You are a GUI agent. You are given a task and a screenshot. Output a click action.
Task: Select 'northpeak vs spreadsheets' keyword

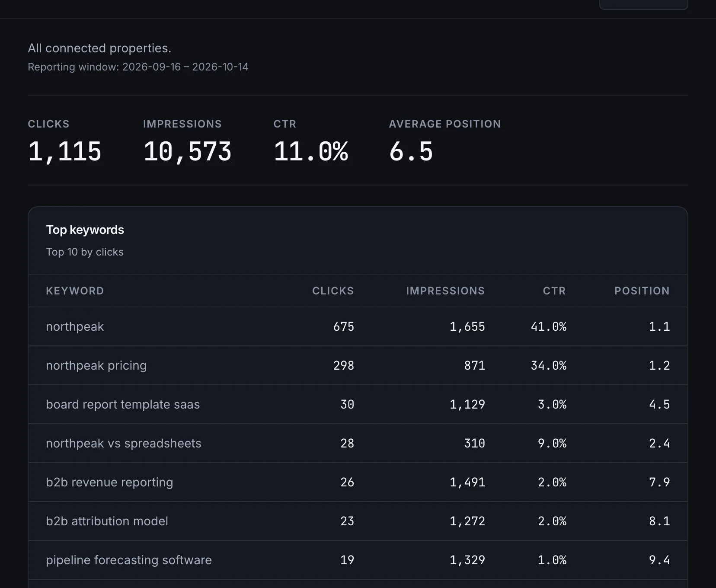point(124,443)
